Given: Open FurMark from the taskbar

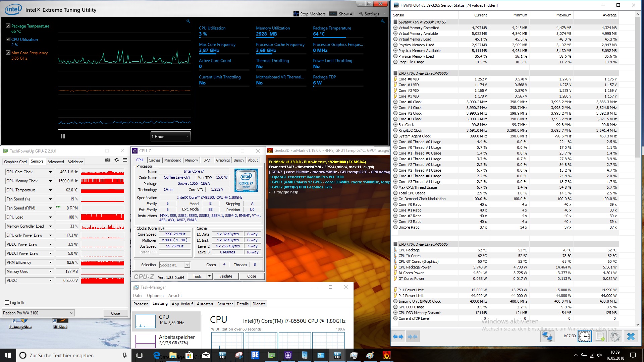Looking at the screenshot, I should pyautogui.click(x=386, y=355).
